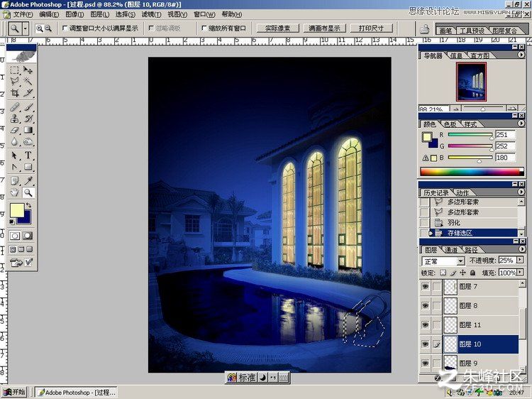Viewport: 532px width, 399px height.
Task: Open the fill 填充 slider arrow
Action: pyautogui.click(x=520, y=273)
